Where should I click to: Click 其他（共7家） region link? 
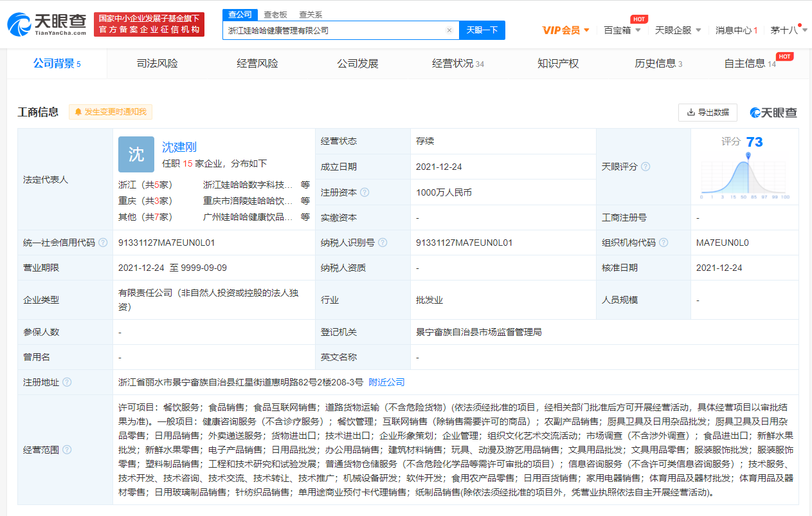point(145,217)
